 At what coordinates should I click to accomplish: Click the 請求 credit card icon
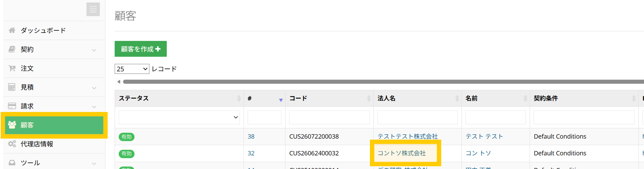pyautogui.click(x=12, y=106)
